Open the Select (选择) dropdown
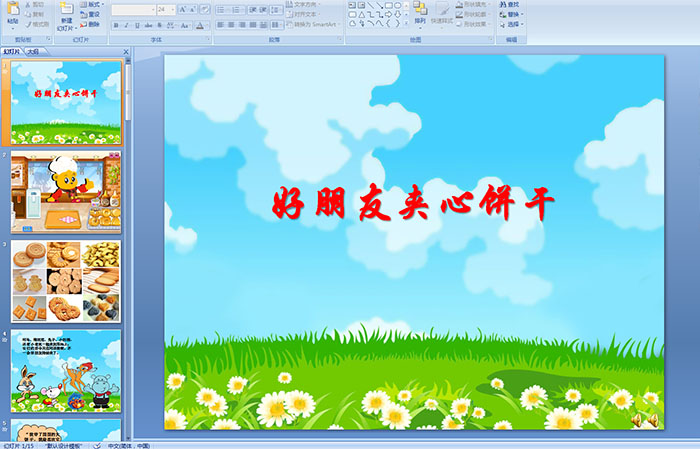This screenshot has height=449, width=700. coord(512,24)
